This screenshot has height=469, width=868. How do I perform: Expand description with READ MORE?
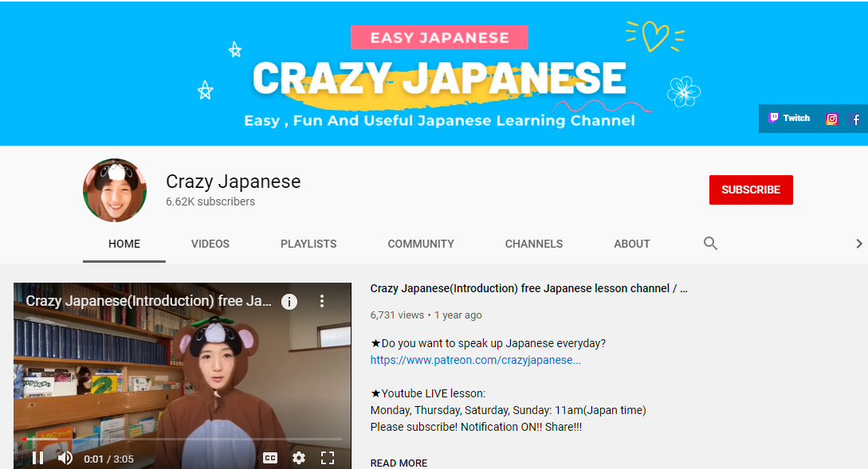point(399,463)
